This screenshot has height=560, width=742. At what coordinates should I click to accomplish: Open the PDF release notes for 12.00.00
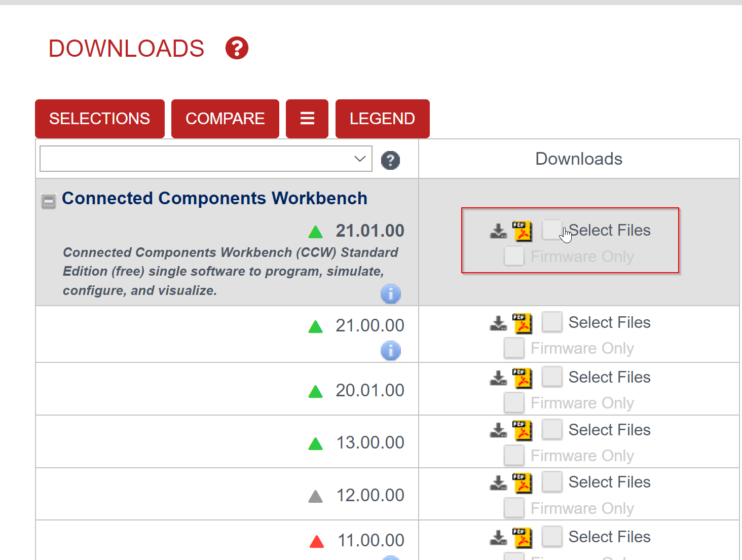point(522,483)
